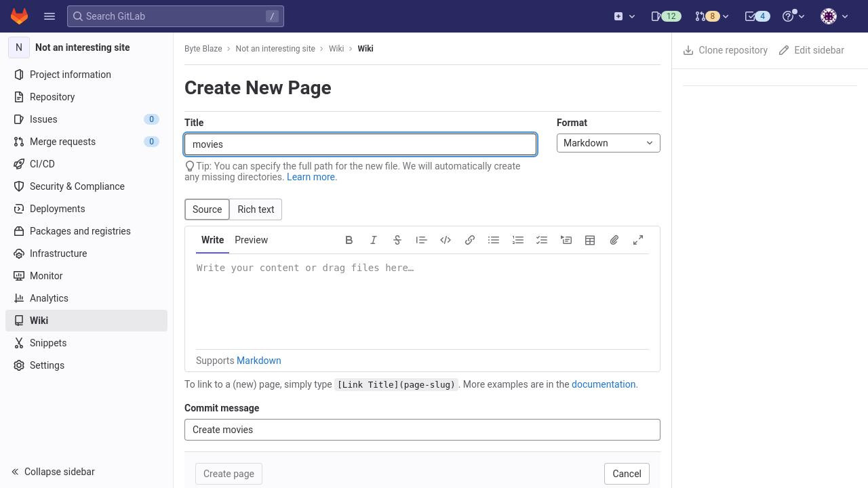Open the Format Markdown dropdown
Viewport: 868px width, 488px height.
coord(608,143)
